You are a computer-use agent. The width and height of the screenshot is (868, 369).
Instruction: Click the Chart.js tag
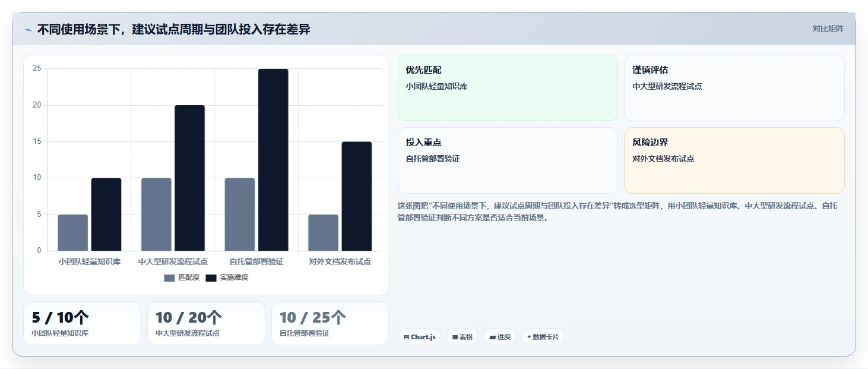(419, 337)
